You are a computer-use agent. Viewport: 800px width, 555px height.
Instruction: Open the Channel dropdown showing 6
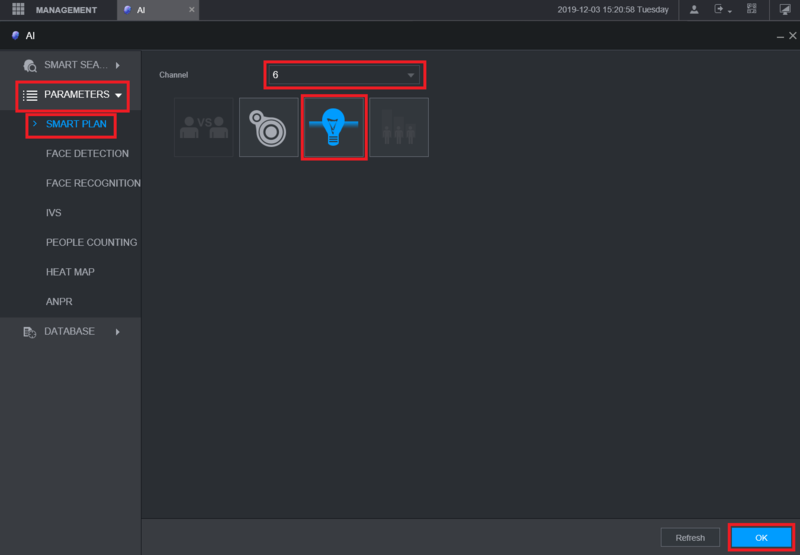point(344,75)
